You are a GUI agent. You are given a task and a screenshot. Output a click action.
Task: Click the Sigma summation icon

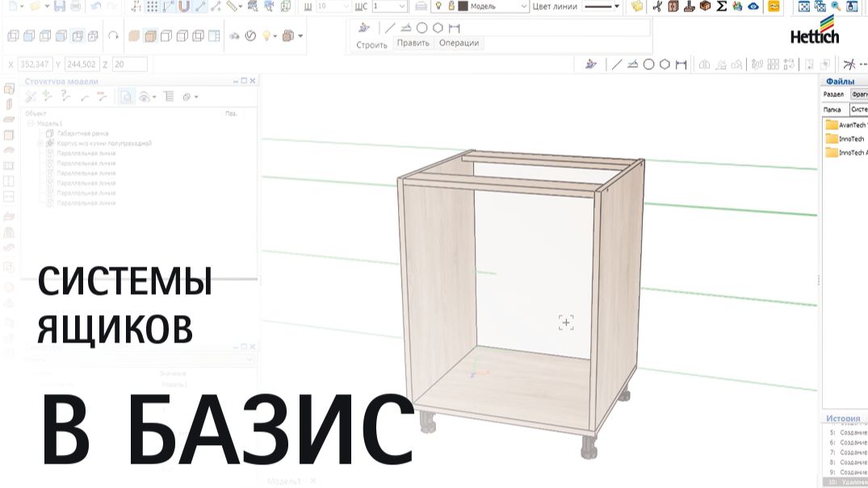[x=721, y=6]
